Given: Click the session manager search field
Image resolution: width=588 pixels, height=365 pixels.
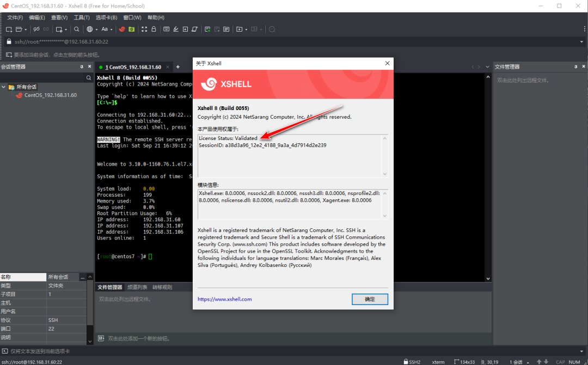Looking at the screenshot, I should pyautogui.click(x=43, y=78).
